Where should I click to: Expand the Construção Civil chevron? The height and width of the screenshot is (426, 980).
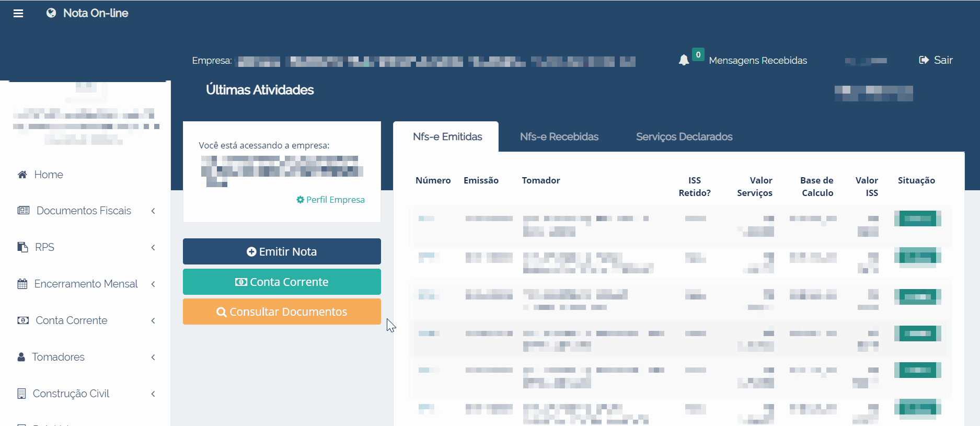(x=153, y=394)
